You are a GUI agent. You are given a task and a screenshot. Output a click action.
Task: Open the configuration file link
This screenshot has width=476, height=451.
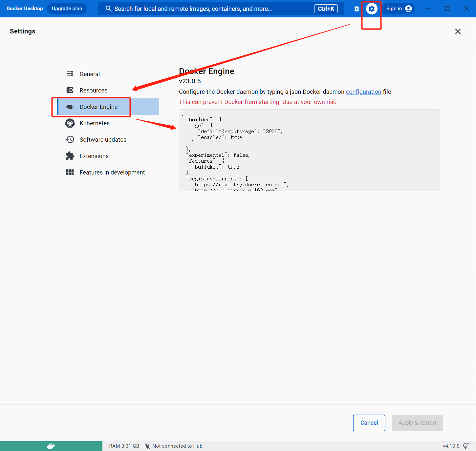tap(363, 92)
